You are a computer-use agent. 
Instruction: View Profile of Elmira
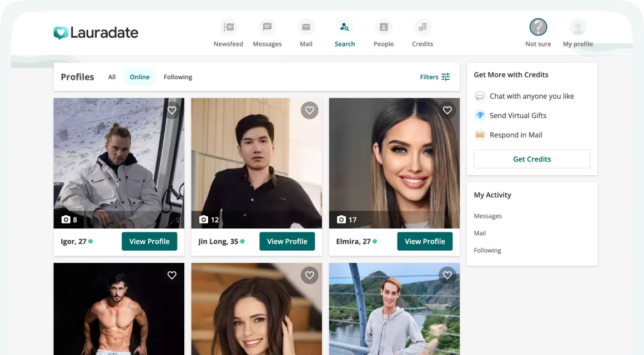coord(425,241)
